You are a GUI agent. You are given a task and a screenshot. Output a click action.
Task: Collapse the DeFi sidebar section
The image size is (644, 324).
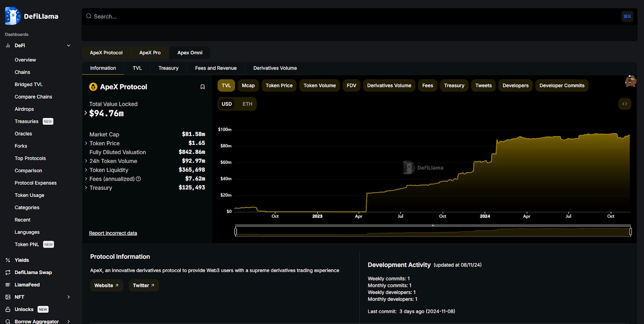point(69,45)
